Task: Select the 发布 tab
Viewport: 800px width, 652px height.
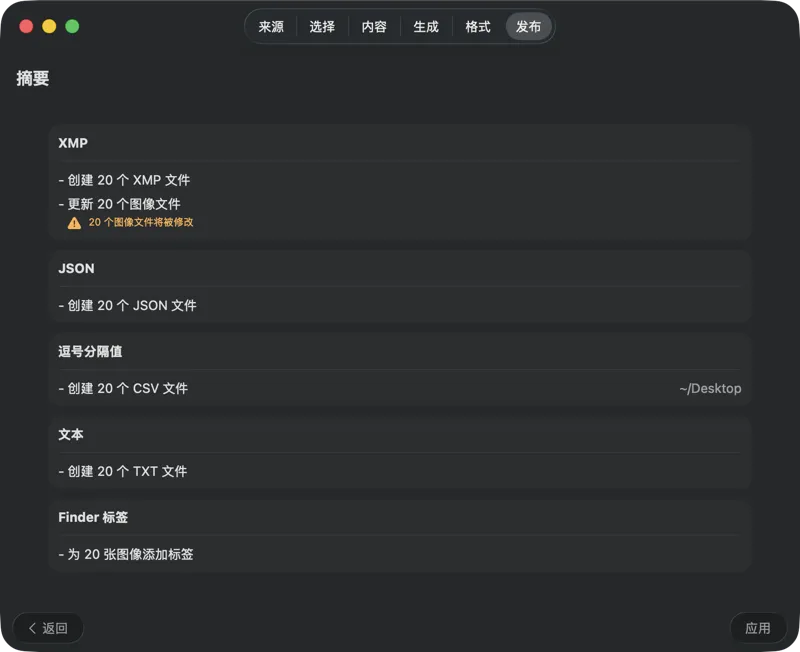Action: (528, 27)
